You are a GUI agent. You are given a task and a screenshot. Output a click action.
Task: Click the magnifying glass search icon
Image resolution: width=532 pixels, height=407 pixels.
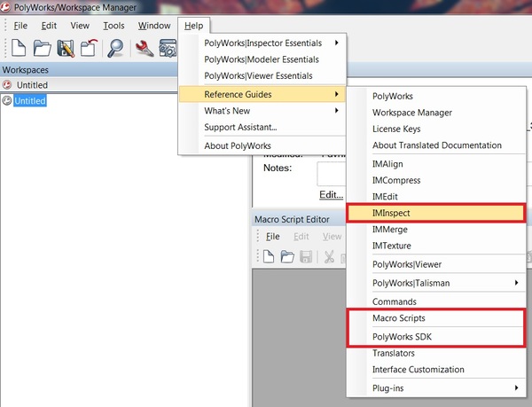click(x=116, y=48)
